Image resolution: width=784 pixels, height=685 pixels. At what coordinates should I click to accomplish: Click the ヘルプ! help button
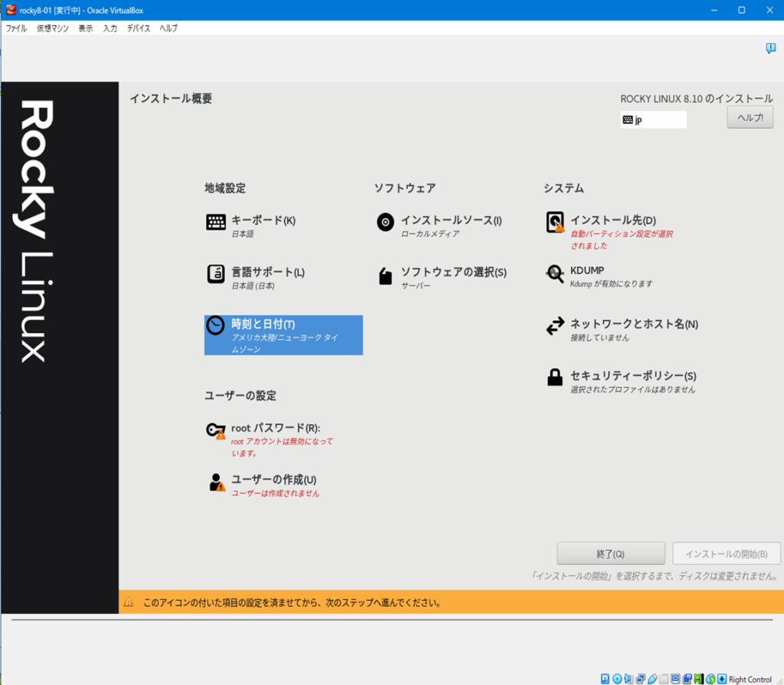point(750,118)
